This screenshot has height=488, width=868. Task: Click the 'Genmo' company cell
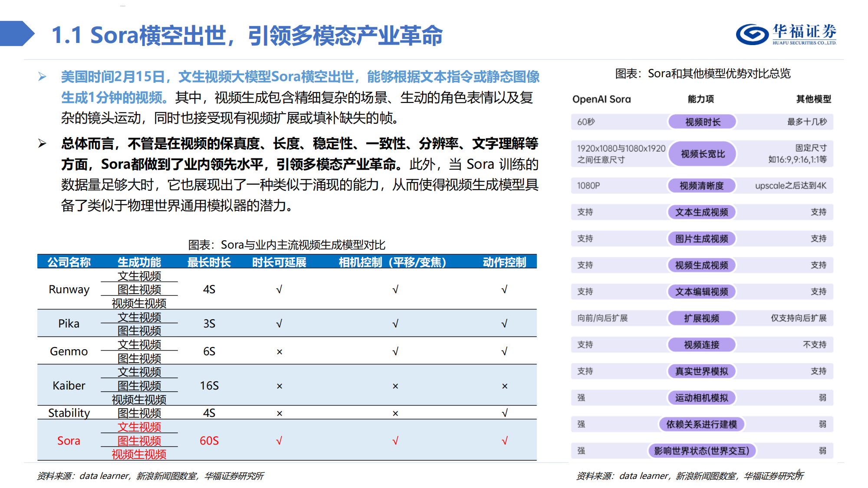[69, 351]
